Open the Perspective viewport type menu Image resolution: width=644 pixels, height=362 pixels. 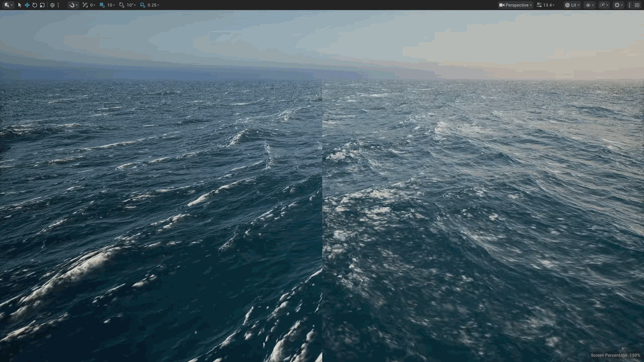click(x=516, y=5)
